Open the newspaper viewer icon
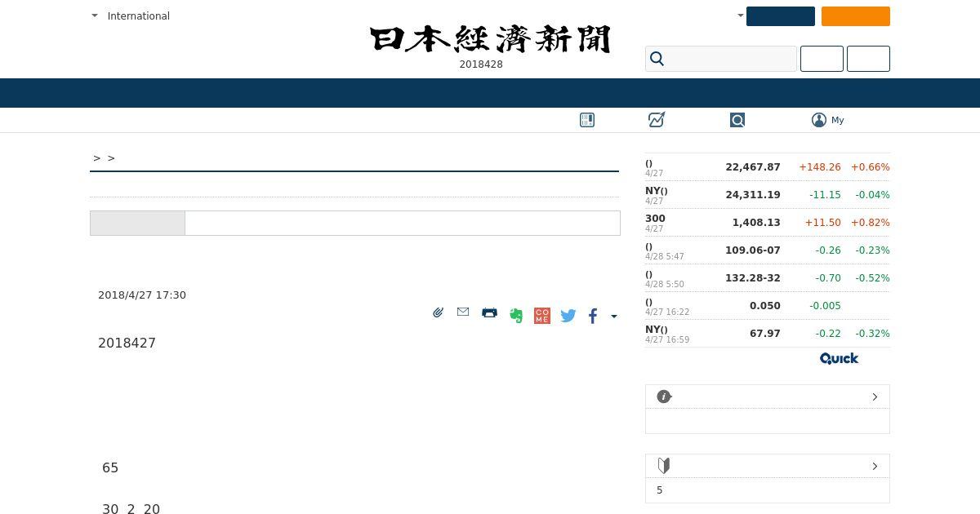 (x=587, y=120)
